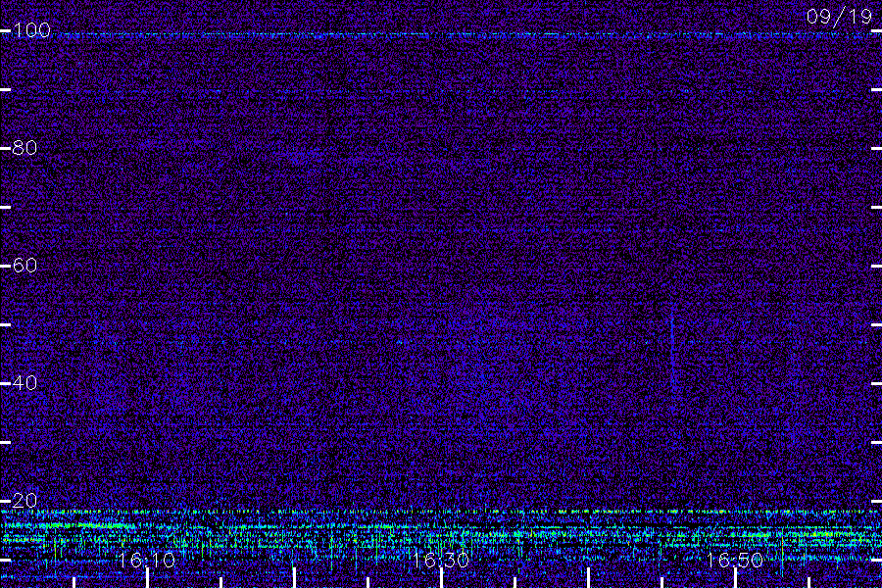The width and height of the screenshot is (882, 588).
Task: Click the 16:10 time label
Action: tap(147, 560)
